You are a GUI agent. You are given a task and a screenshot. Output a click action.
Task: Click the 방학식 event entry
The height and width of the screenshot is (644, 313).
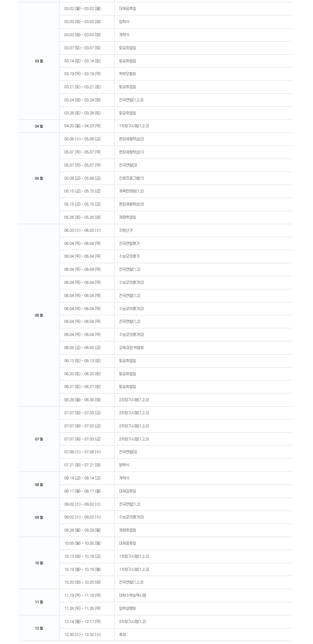pos(124,465)
